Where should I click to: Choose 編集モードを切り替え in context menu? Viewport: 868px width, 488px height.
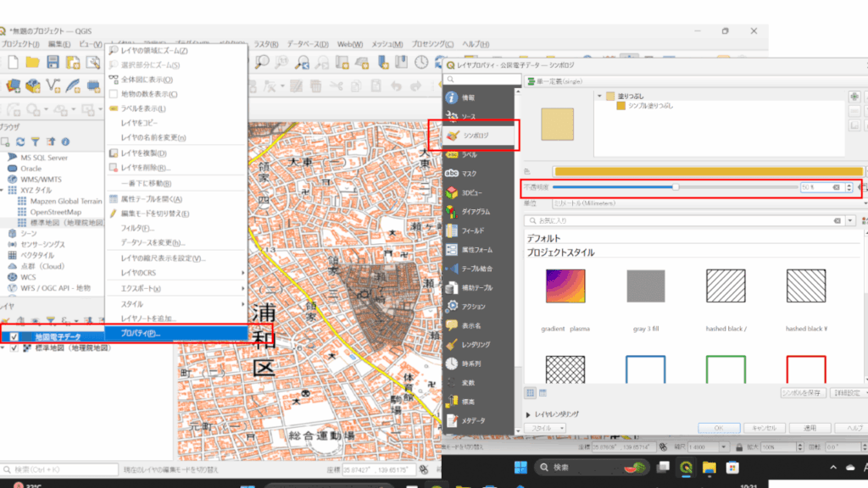176,213
